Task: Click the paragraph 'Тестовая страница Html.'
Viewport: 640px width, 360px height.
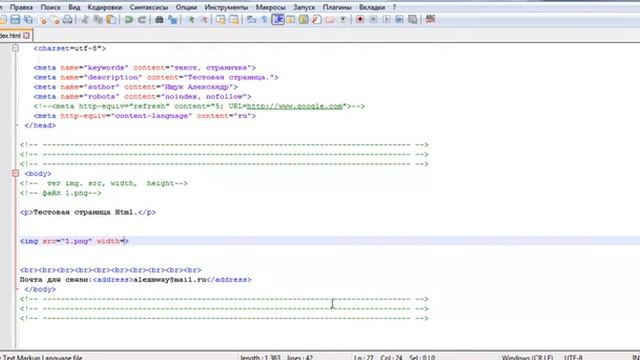Action: pyautogui.click(x=88, y=212)
